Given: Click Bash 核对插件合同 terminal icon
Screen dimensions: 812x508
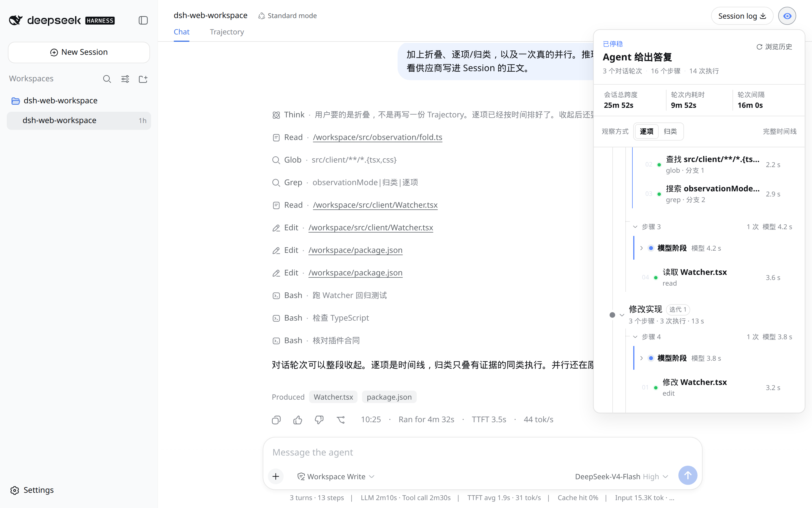Looking at the screenshot, I should [276, 341].
